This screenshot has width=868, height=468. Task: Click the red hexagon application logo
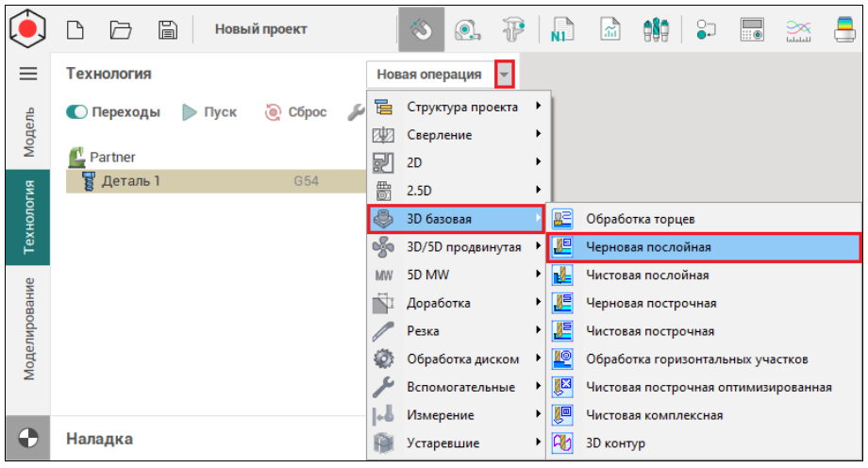pos(27,28)
